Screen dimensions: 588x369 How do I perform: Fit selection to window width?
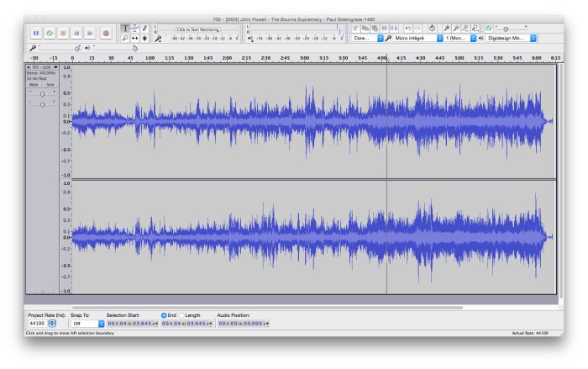coord(465,28)
